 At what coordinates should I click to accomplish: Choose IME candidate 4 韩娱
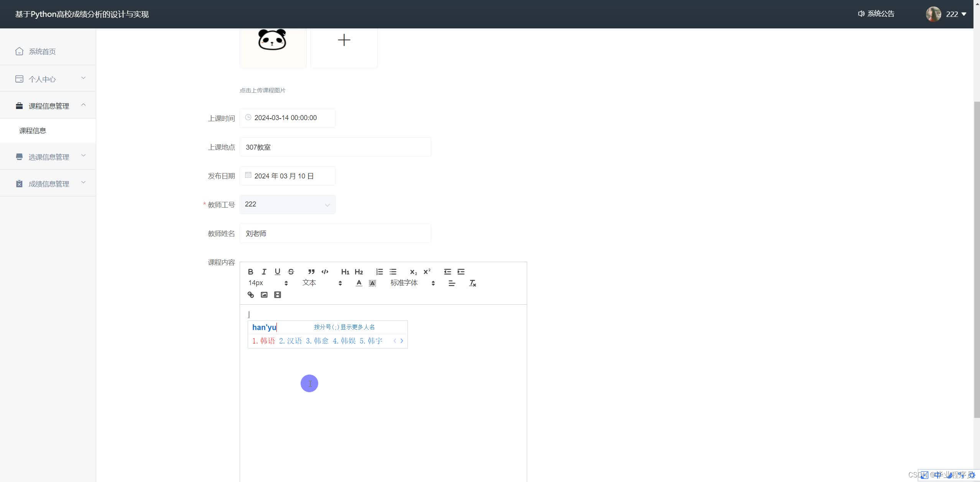click(x=344, y=341)
